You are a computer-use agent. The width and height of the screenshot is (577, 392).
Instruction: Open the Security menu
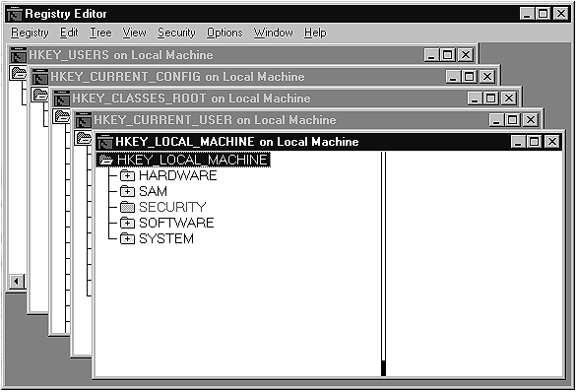(x=176, y=33)
